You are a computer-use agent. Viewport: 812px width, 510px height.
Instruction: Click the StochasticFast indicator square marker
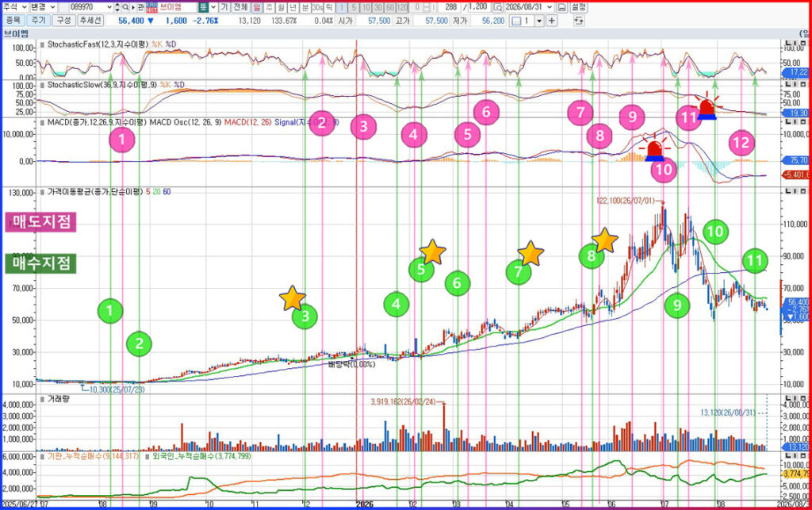[43, 44]
